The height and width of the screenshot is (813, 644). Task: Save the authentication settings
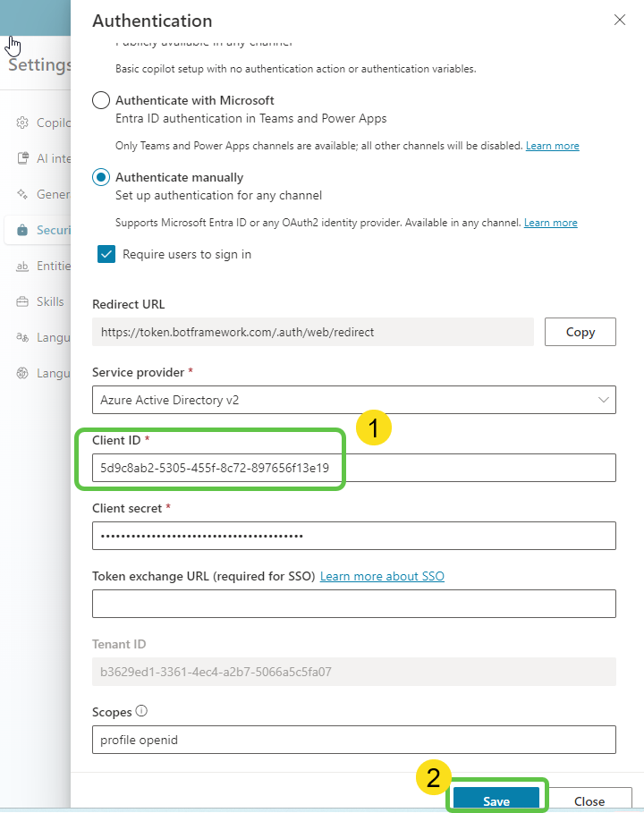[x=496, y=800]
